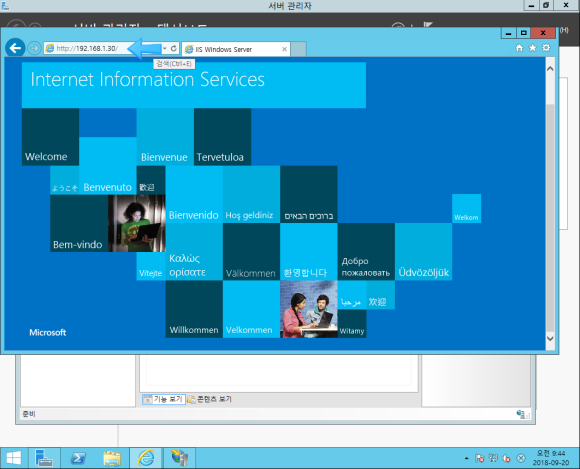Click the Καλώς ορίσατε tile
580x469 pixels.
pos(194,252)
